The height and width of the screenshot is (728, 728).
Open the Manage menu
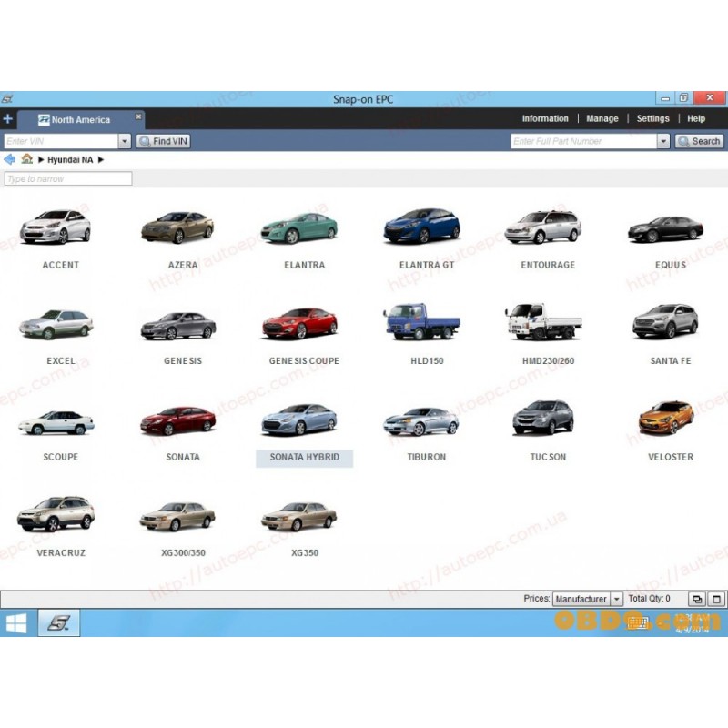(x=602, y=119)
